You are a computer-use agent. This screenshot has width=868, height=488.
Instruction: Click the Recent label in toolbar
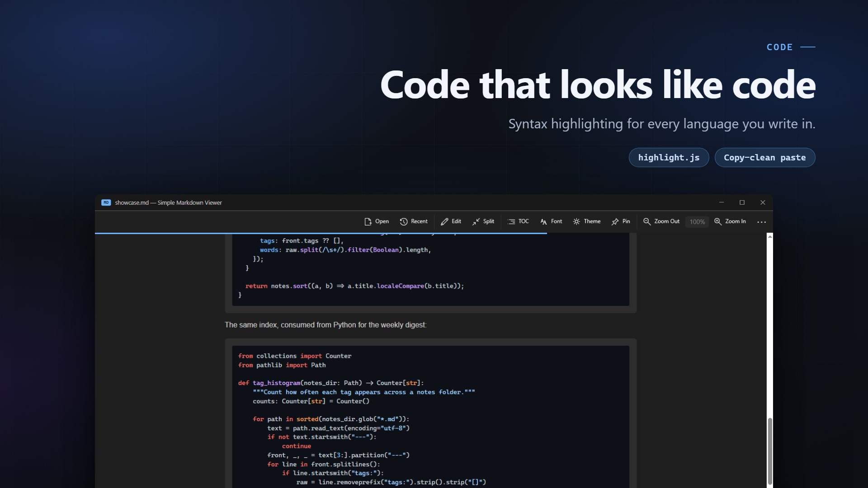coord(419,221)
